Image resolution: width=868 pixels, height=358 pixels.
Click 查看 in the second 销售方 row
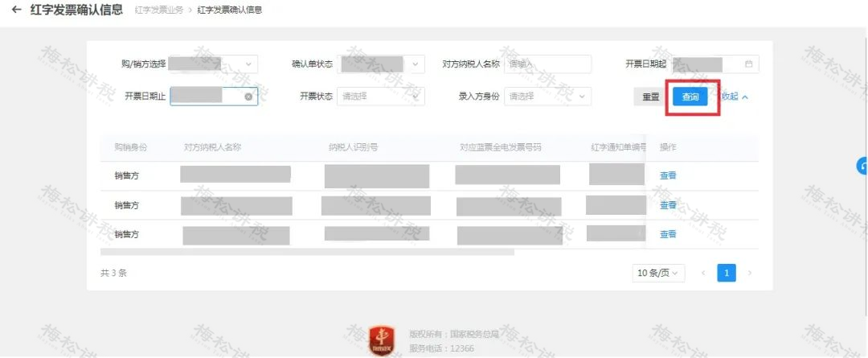(668, 205)
